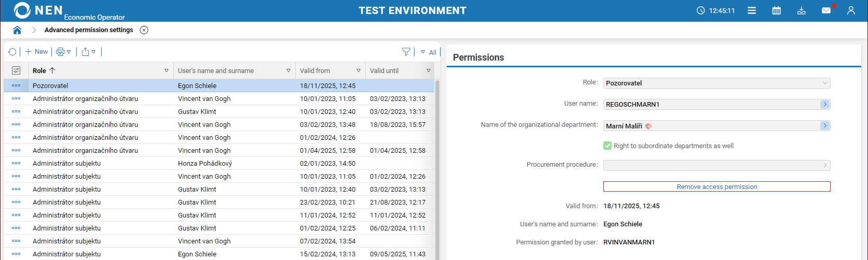Open row actions for row valid from 07/02/2024, 13:54

pos(16,241)
